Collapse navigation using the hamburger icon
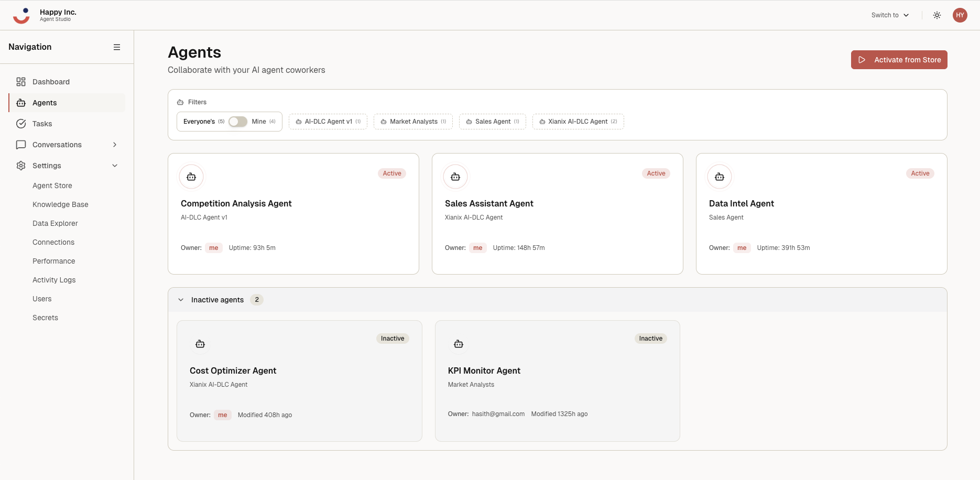Screen dimensions: 980x480 point(117,47)
